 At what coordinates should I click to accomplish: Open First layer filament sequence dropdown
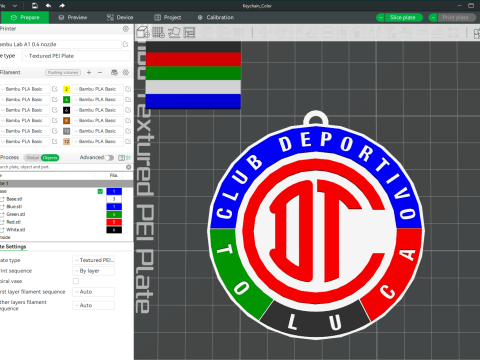pyautogui.click(x=94, y=292)
